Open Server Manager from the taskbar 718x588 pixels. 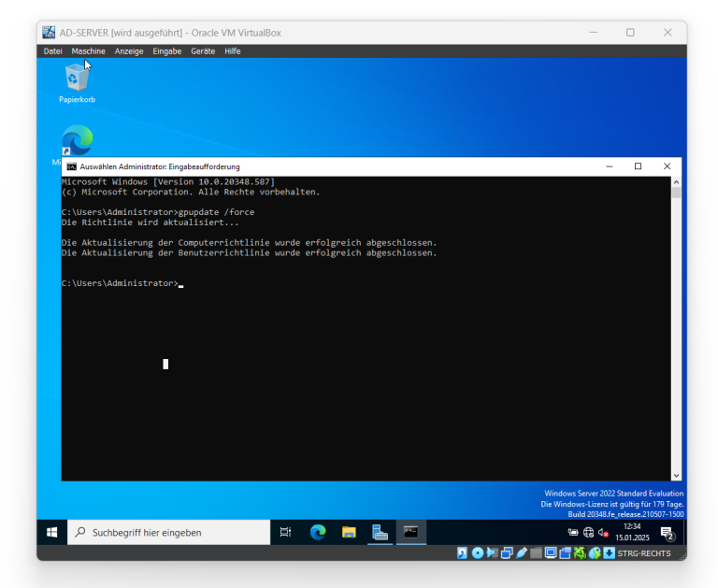[x=380, y=532]
